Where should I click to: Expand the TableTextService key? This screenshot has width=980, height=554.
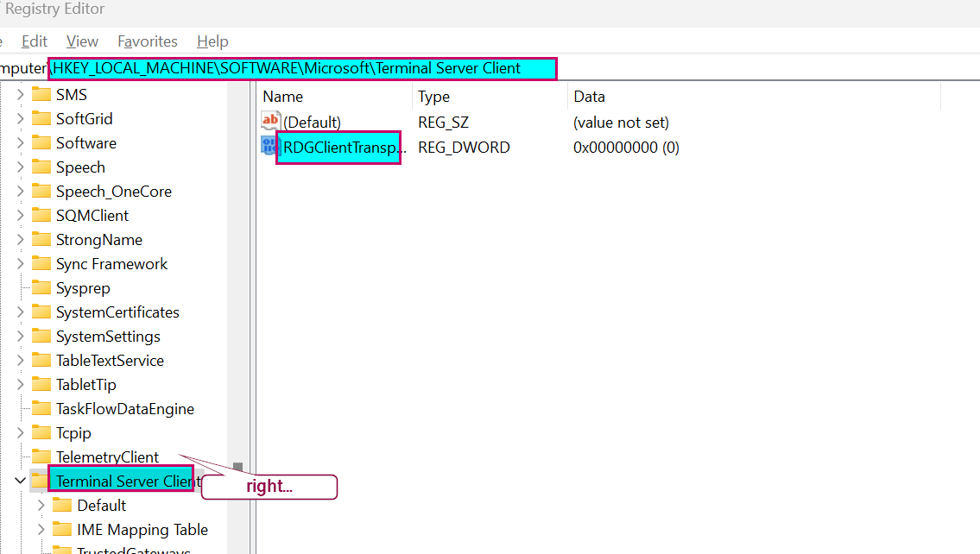(x=20, y=361)
